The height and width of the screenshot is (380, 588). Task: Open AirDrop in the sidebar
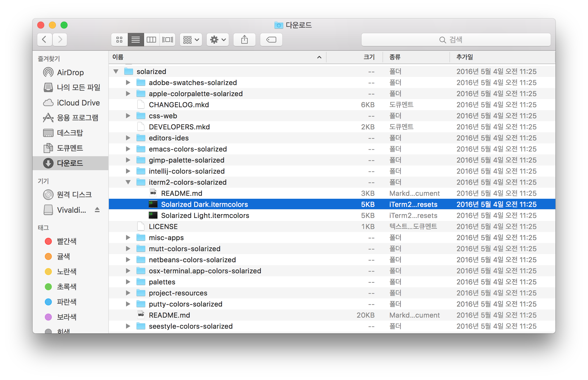tap(70, 72)
